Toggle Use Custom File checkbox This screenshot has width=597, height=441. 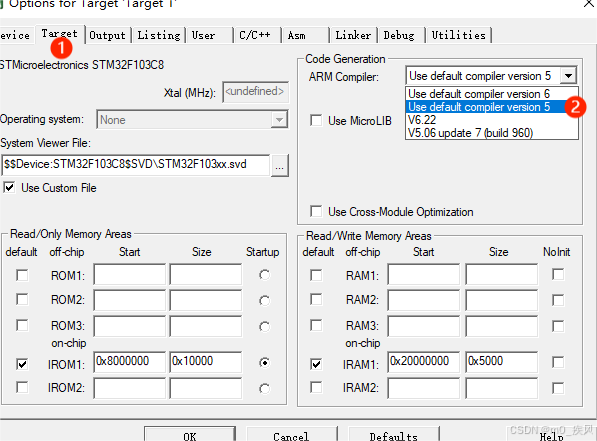point(9,188)
